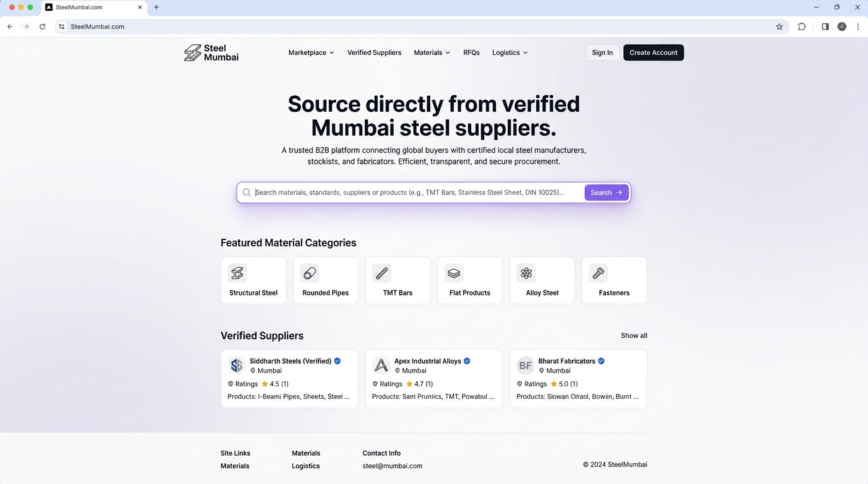Click the purple Search button
Viewport: 868px width, 484px height.
[606, 192]
